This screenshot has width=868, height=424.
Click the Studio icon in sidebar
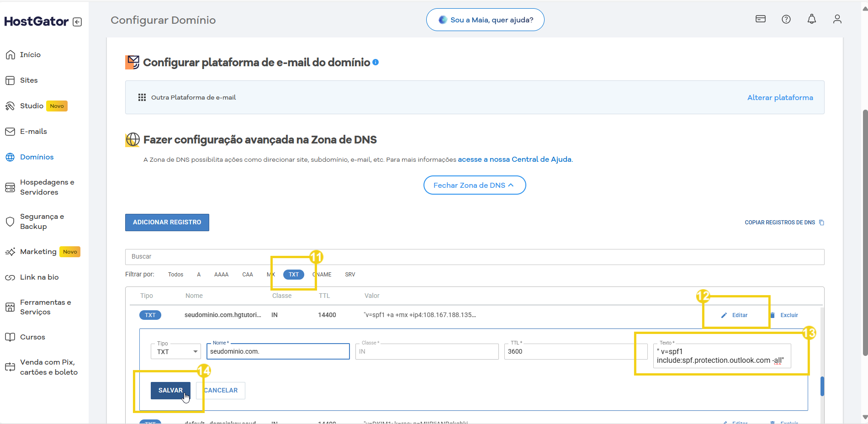click(10, 106)
